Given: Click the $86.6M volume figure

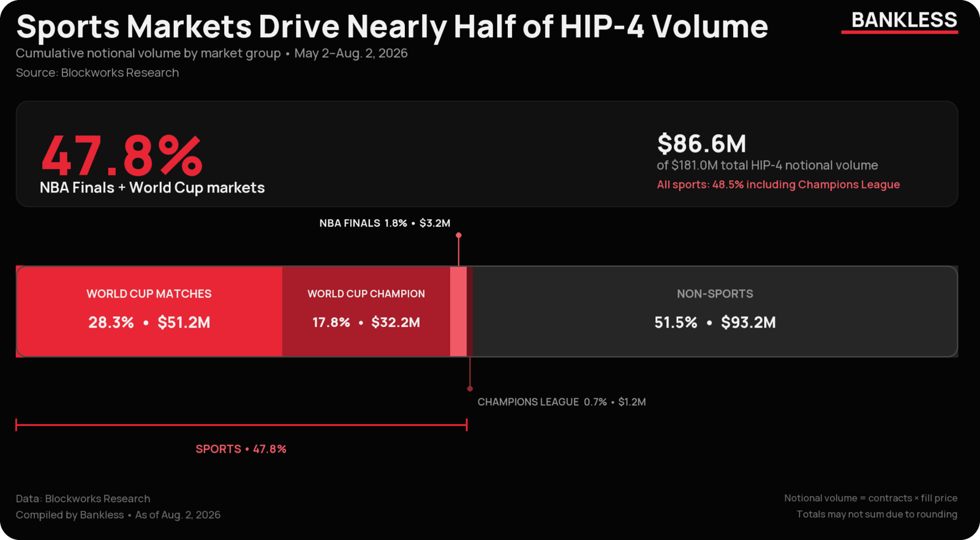Looking at the screenshot, I should coord(701,144).
